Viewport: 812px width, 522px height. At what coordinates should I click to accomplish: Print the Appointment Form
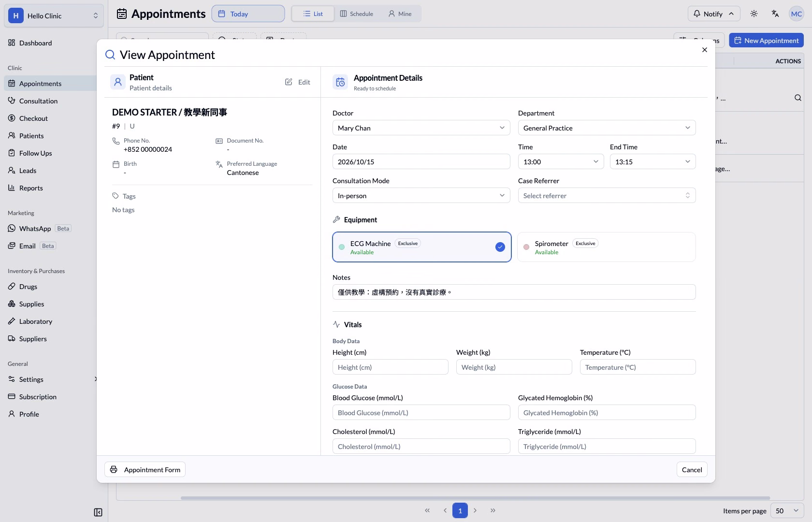pyautogui.click(x=145, y=469)
